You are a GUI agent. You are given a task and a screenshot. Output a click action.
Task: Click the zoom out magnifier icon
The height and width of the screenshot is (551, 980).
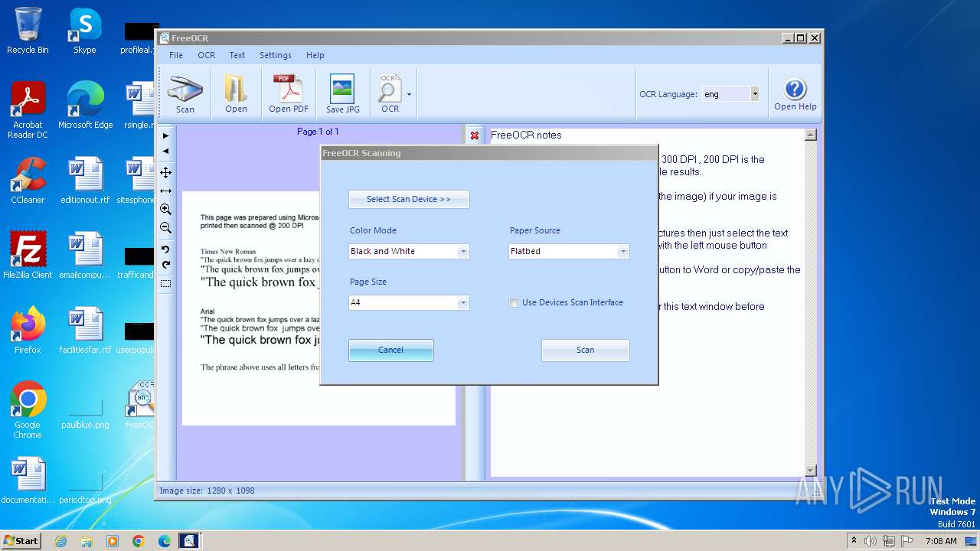click(165, 227)
